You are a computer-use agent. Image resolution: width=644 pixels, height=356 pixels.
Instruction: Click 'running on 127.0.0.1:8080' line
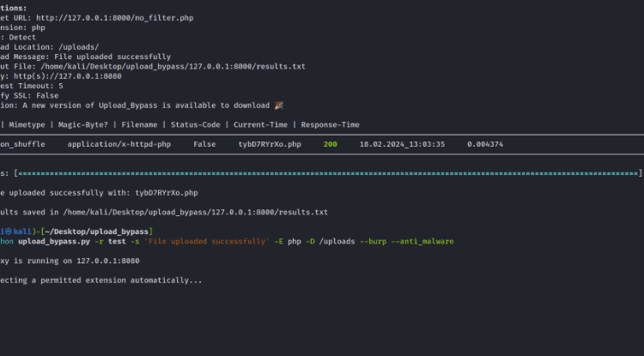pyautogui.click(x=70, y=261)
